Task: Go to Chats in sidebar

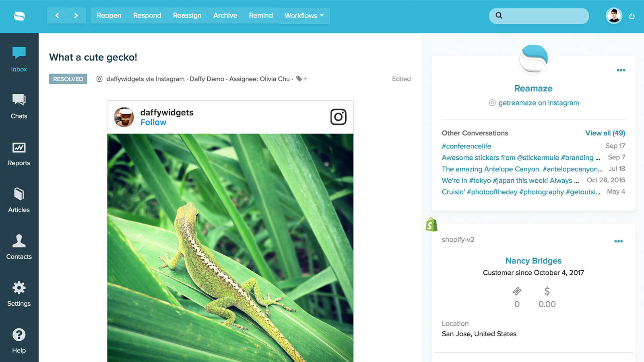Action: tap(19, 106)
